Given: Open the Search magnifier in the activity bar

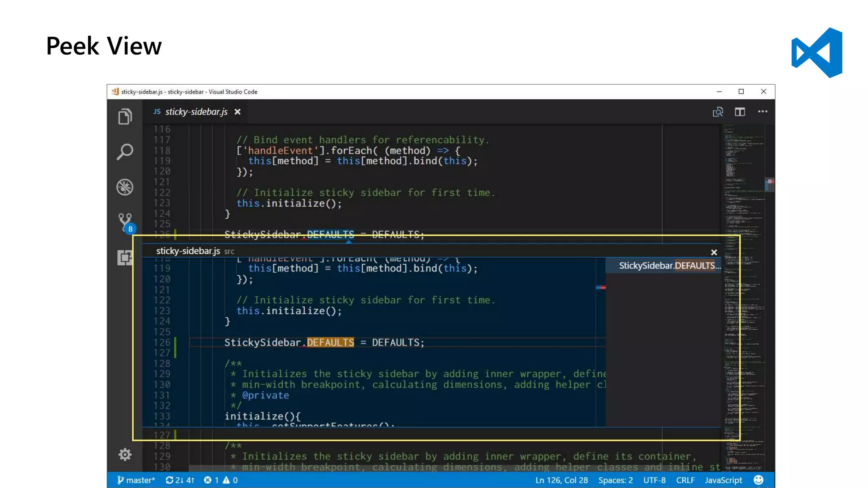Looking at the screenshot, I should (125, 152).
